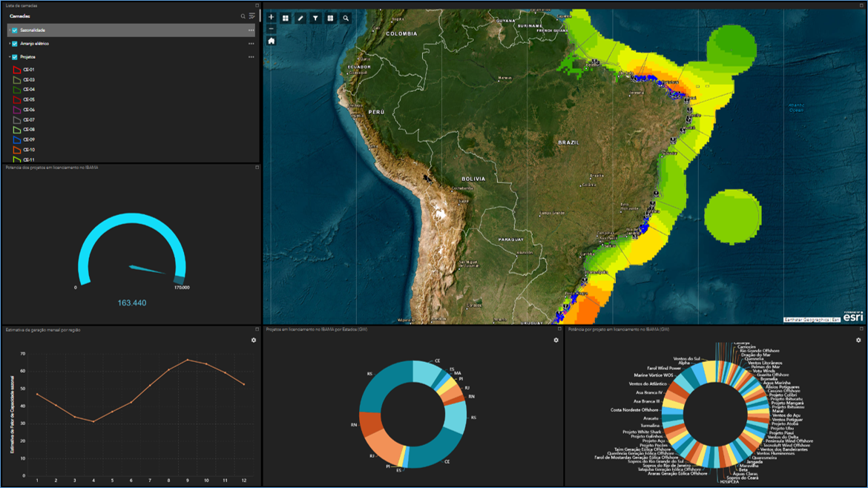The width and height of the screenshot is (868, 488).
Task: Click the Home default extent button
Action: click(272, 42)
